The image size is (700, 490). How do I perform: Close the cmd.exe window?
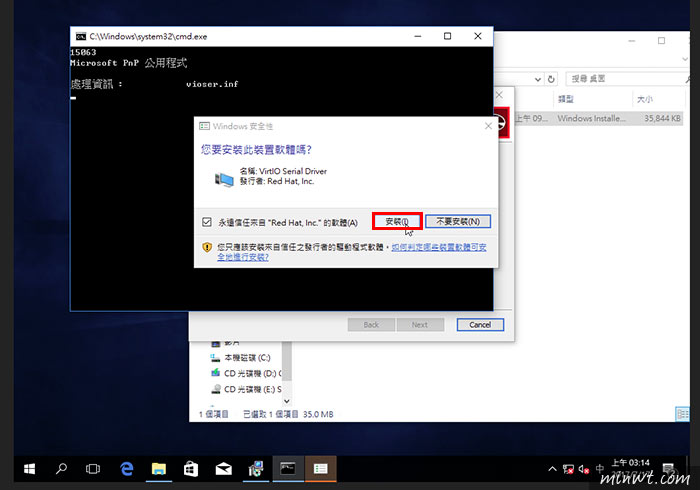tap(478, 36)
